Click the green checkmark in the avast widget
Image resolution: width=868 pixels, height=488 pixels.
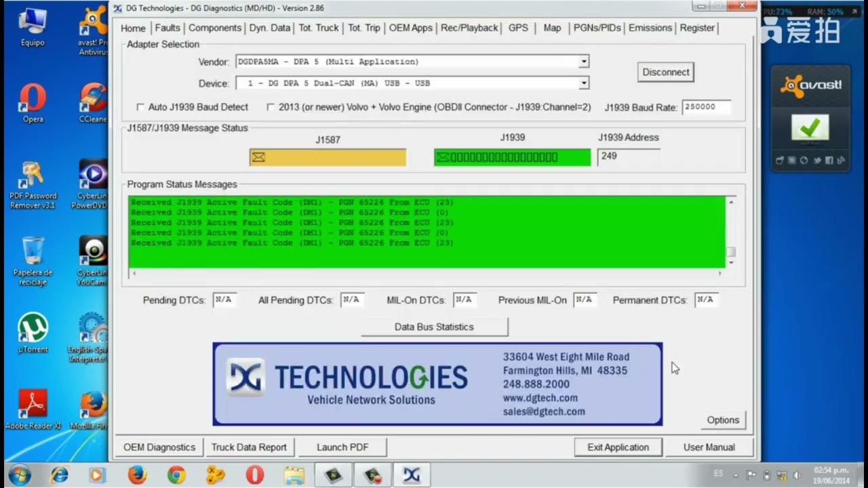tap(810, 127)
